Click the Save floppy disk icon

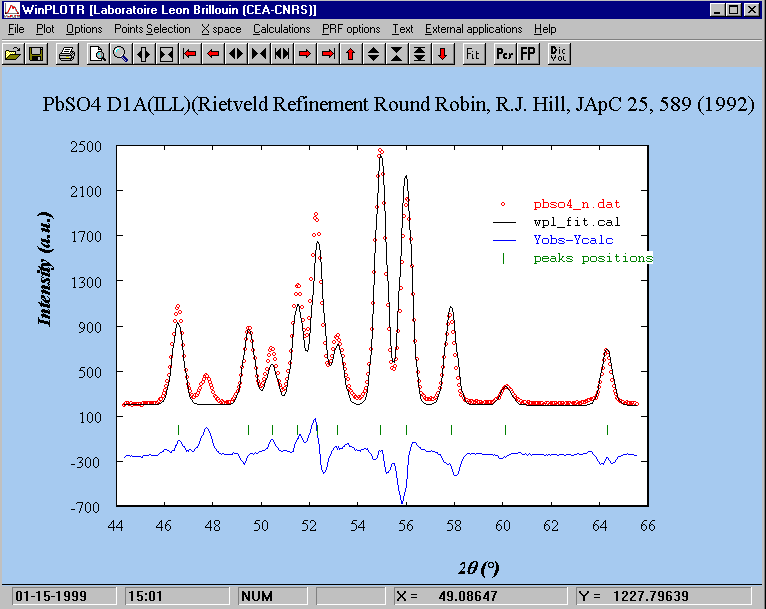(x=35, y=53)
